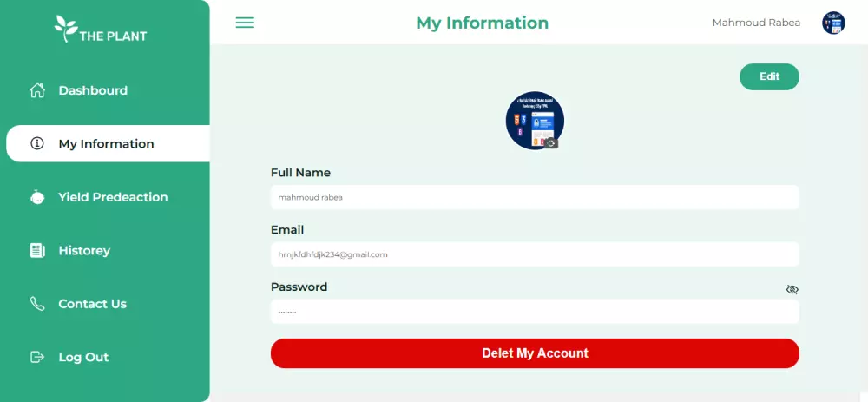Open Yield Predeaction page
This screenshot has height=402, width=868.
coord(113,197)
